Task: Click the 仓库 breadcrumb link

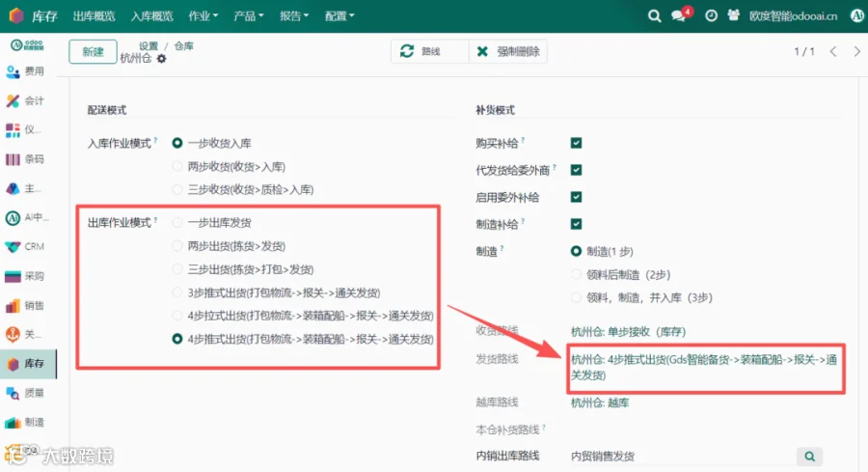Action: pyautogui.click(x=184, y=46)
